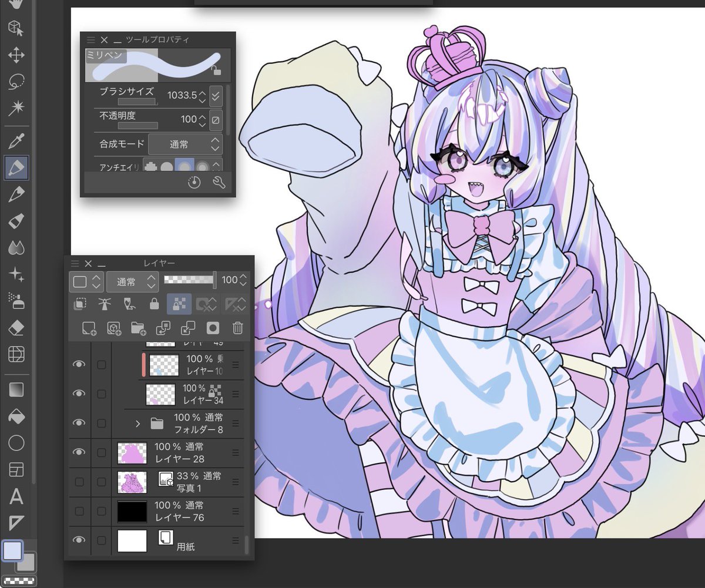
Task: Select the highlighted Pen tool
Action: coord(16,168)
